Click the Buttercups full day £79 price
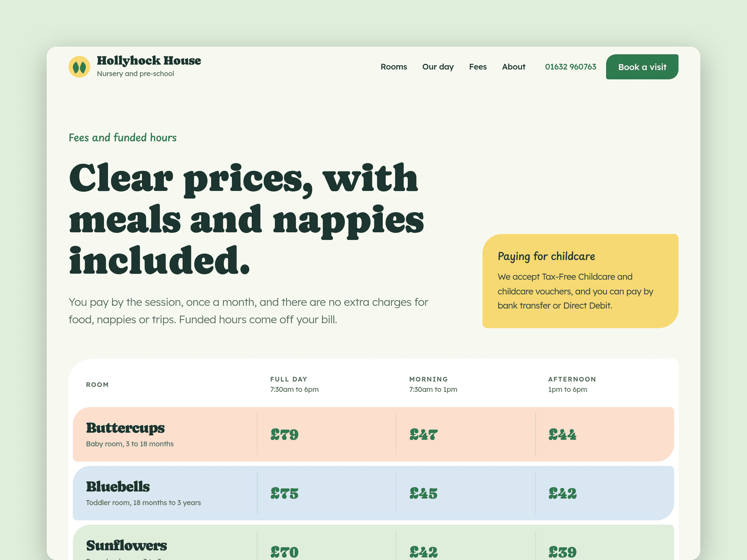This screenshot has height=560, width=747. 284,434
